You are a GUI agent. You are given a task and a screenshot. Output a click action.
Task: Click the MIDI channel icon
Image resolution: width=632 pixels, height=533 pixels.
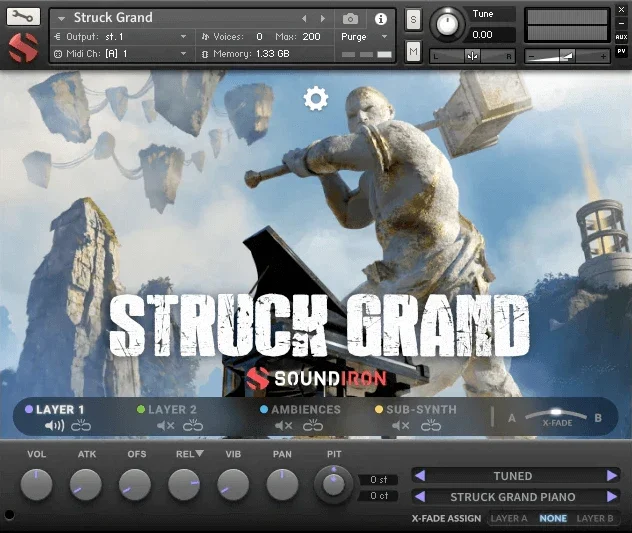click(58, 54)
